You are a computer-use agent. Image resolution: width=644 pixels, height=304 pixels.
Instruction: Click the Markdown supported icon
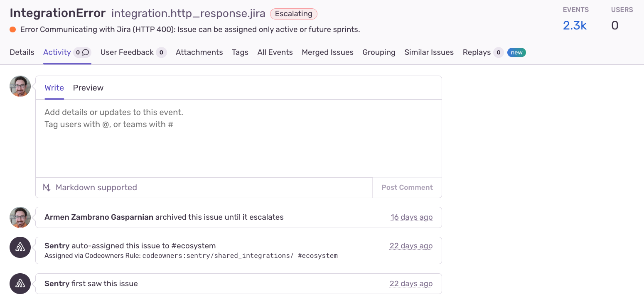pyautogui.click(x=46, y=187)
